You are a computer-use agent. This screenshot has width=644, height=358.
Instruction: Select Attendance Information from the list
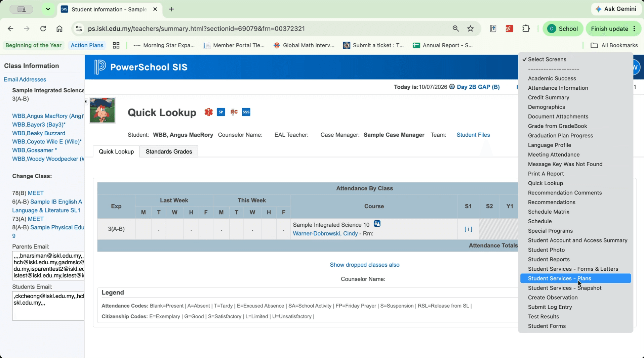575,88
